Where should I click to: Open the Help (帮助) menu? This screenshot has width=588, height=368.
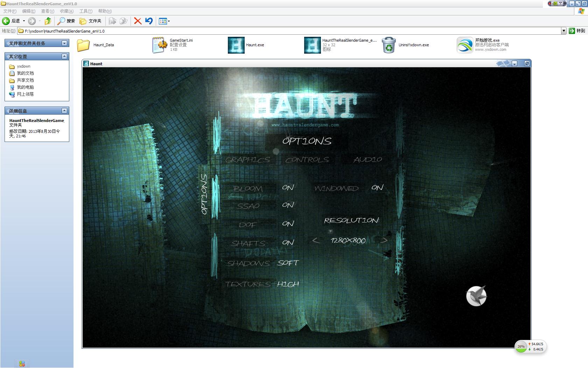point(105,11)
